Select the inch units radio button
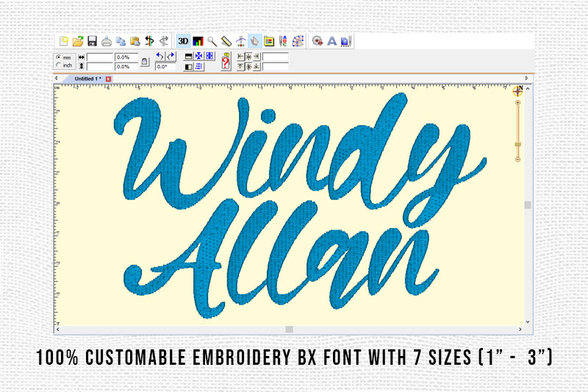The image size is (588, 392). (x=59, y=65)
